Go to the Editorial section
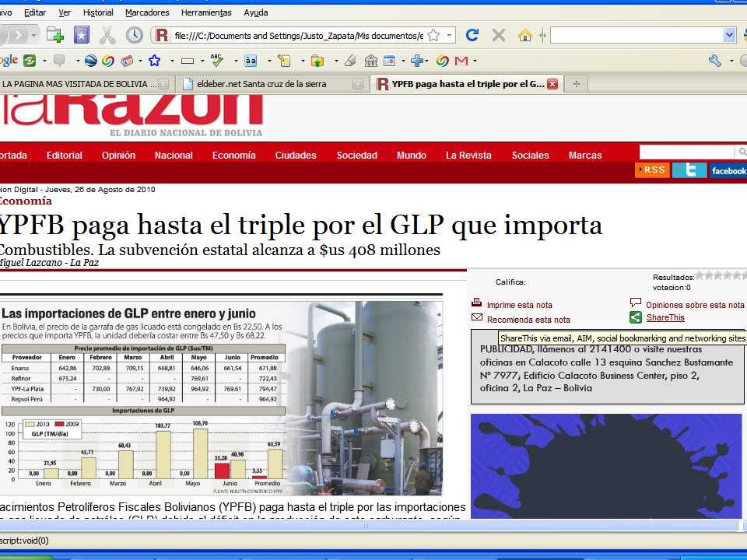 pos(65,156)
